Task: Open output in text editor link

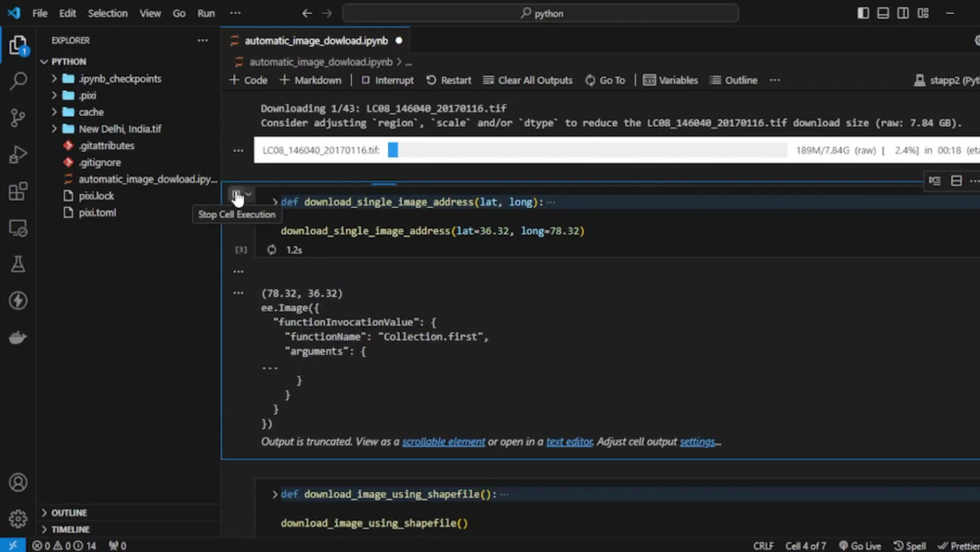Action: coord(569,442)
